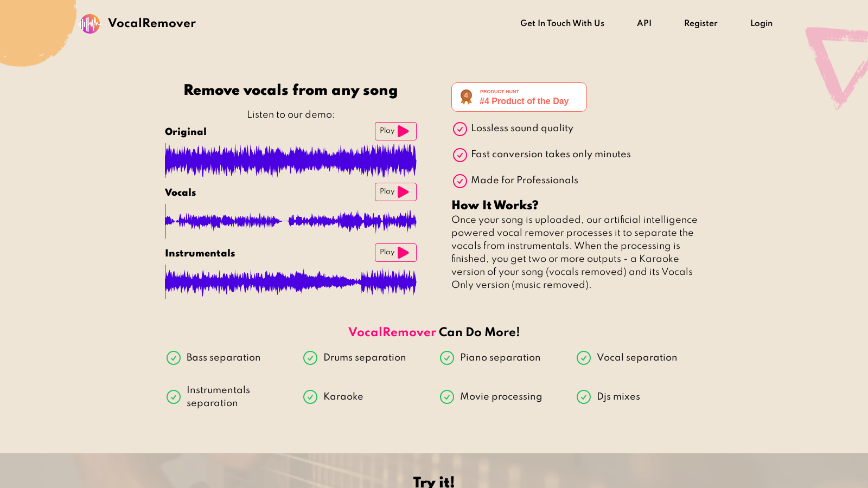Image resolution: width=868 pixels, height=488 pixels.
Task: Play the Original demo track
Action: pos(395,131)
